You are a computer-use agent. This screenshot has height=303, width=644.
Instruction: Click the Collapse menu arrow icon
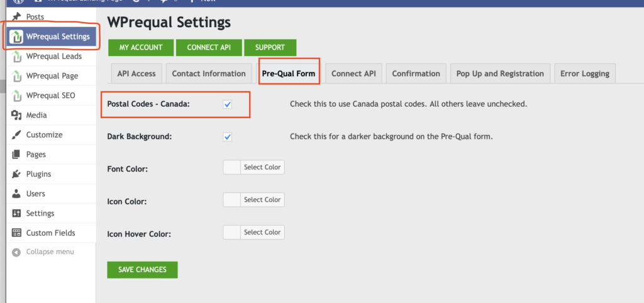point(16,252)
